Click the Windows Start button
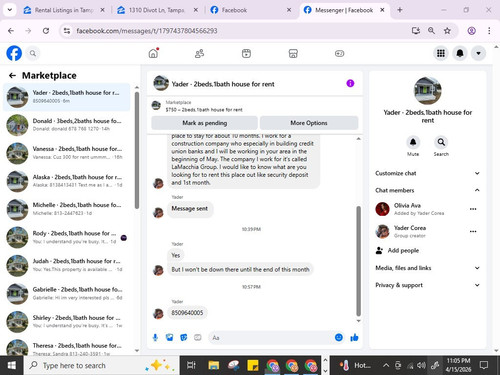This screenshot has width=500, height=375. pos(12,366)
